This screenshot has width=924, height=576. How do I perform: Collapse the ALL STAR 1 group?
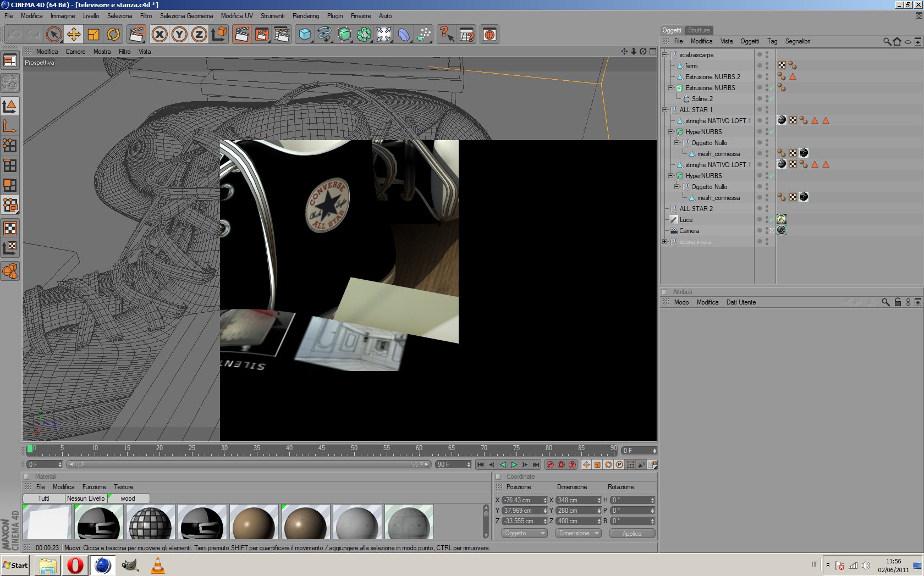coord(665,110)
